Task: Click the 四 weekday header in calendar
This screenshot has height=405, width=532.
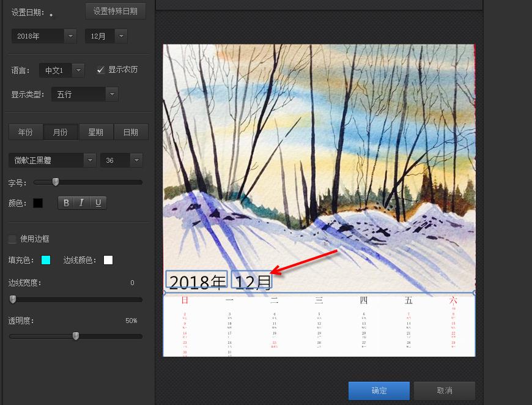Action: [364, 300]
